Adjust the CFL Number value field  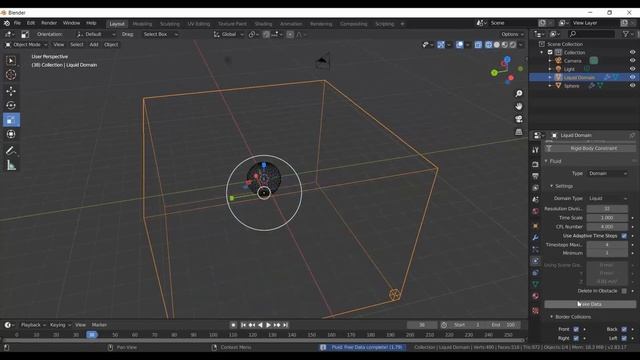(607, 227)
